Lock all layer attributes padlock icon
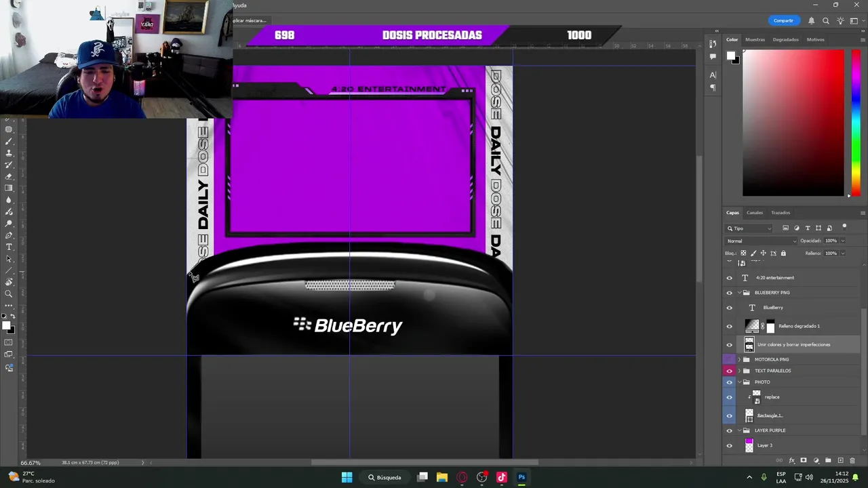This screenshot has width=868, height=488. click(783, 253)
